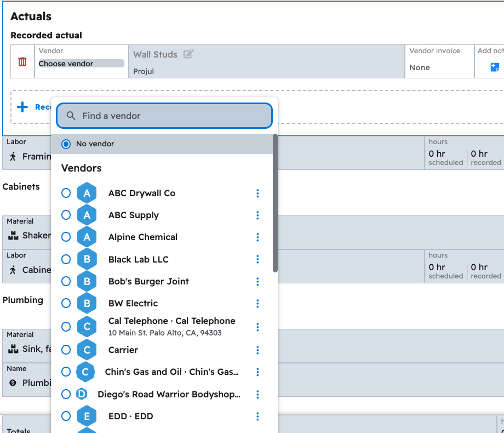Click the Diego's Road Warrior D avatar
This screenshot has height=433, width=504.
(82, 394)
